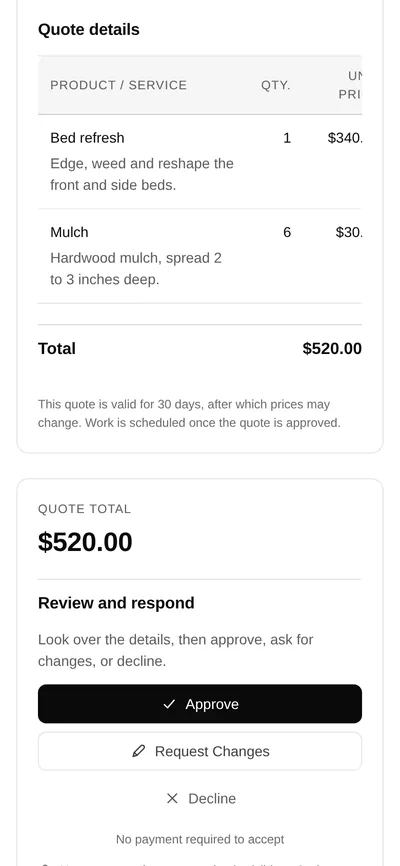Approve the quote
Viewport: 400px width, 866px height.
[200, 704]
